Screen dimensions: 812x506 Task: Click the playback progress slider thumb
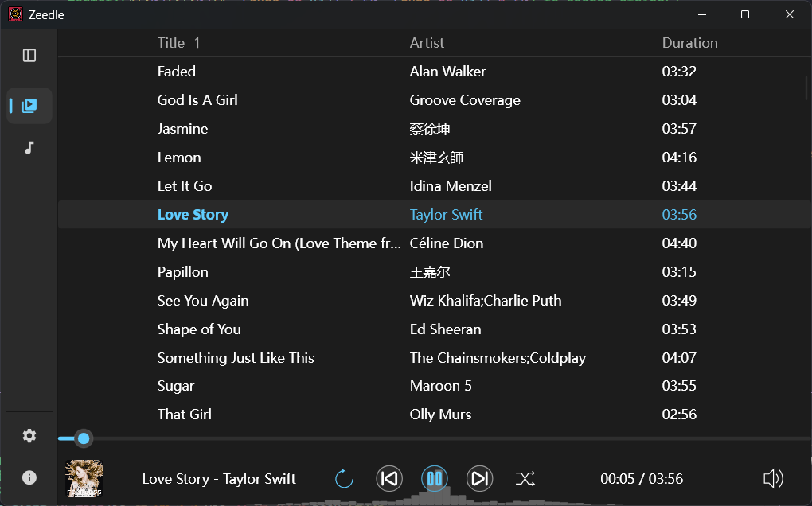[x=84, y=438]
